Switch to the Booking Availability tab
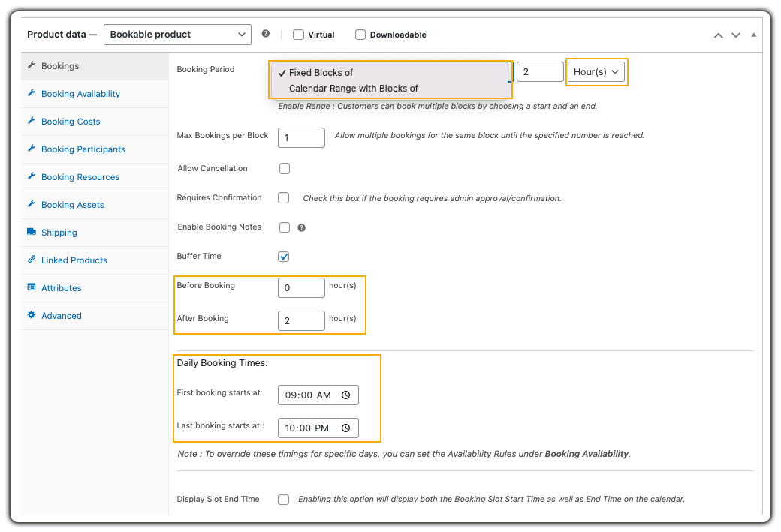The image size is (781, 532). click(95, 94)
